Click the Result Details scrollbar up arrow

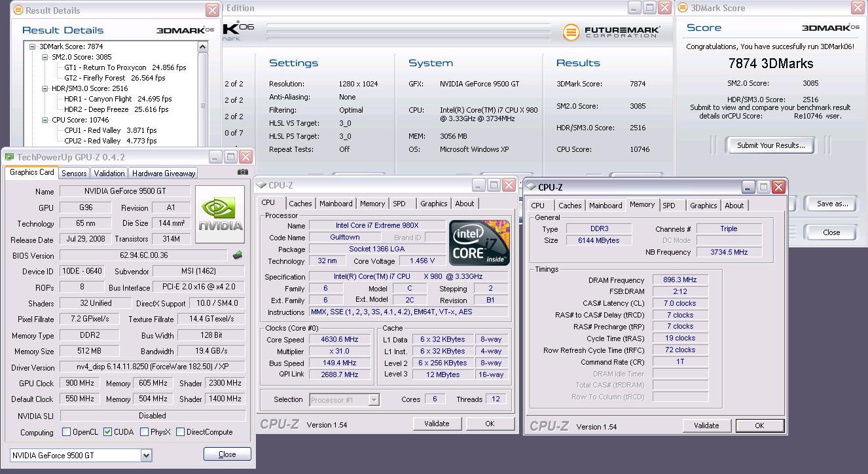pyautogui.click(x=202, y=47)
